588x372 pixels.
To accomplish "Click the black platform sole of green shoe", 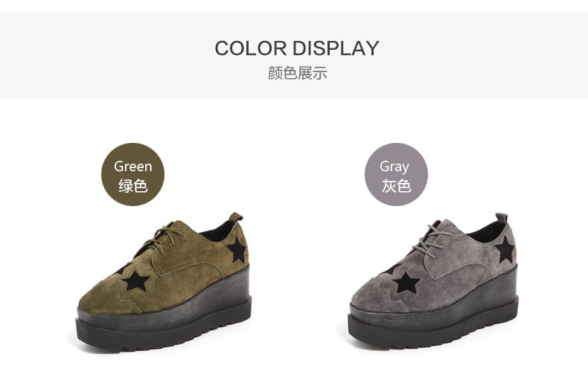I will pos(164,318).
